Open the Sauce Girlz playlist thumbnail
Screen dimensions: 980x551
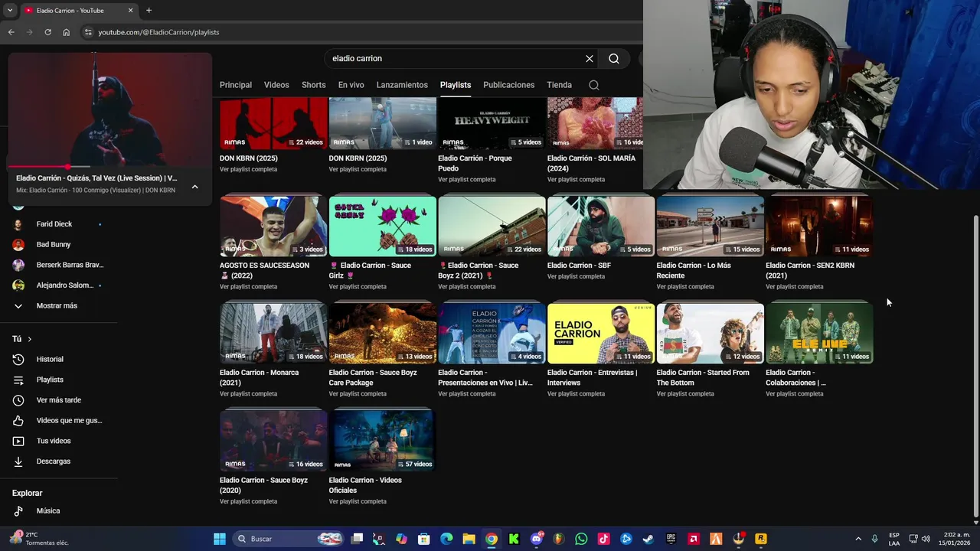click(x=382, y=226)
